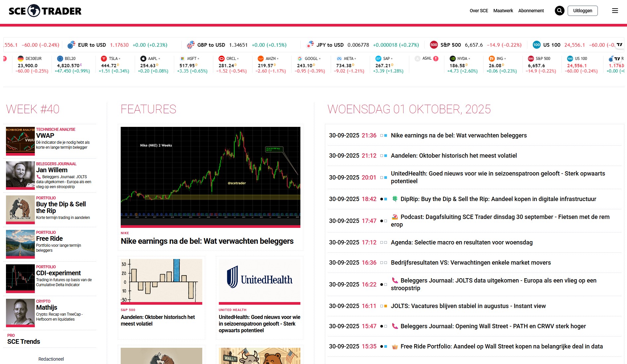Click the SAP logo icon
Image resolution: width=627 pixels, height=364 pixels.
(x=378, y=59)
